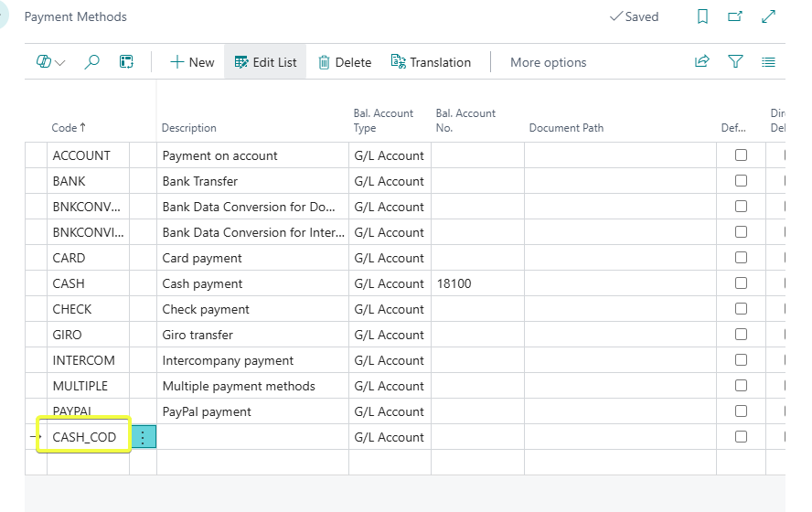Click the 'Giro transfer' description
The width and height of the screenshot is (812, 512).
point(198,335)
